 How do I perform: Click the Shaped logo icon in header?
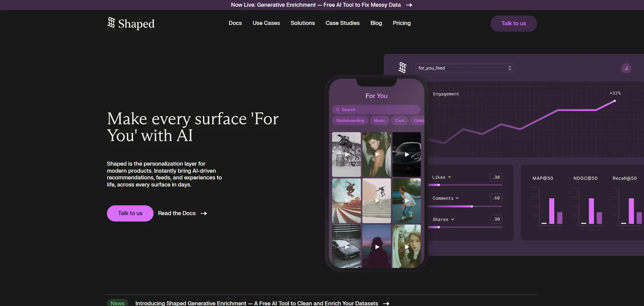coord(111,23)
